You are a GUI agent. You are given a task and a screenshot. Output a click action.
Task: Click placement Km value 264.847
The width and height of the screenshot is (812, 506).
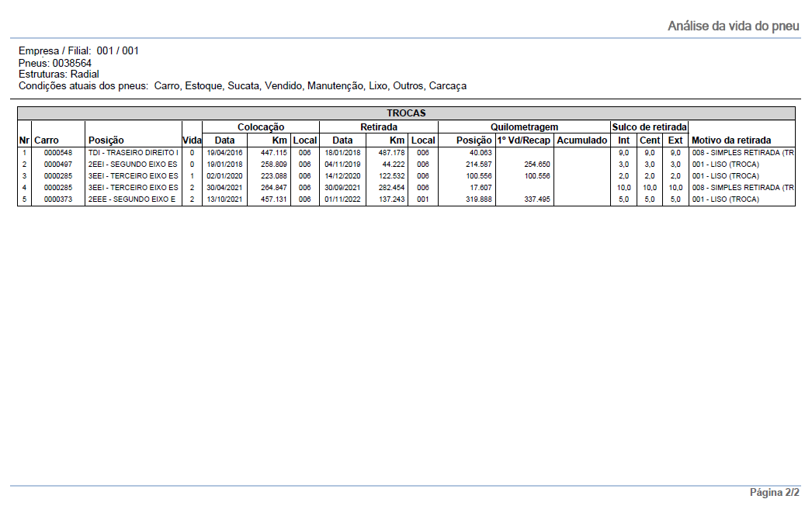(274, 188)
